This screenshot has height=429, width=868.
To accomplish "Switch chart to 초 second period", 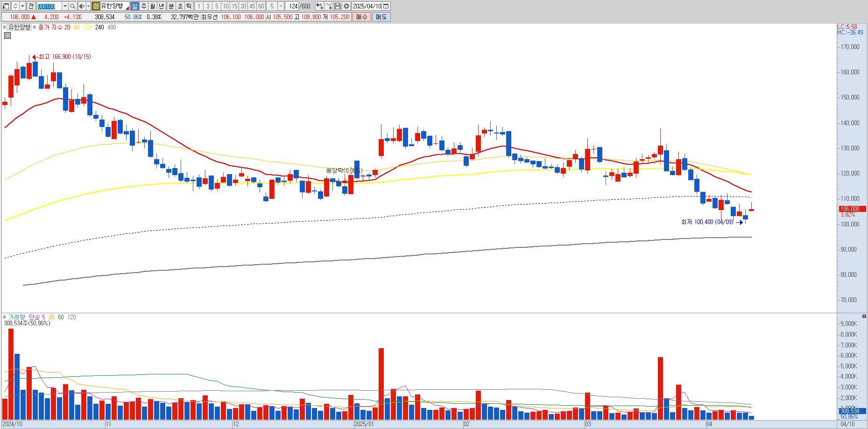I will coord(180,6).
